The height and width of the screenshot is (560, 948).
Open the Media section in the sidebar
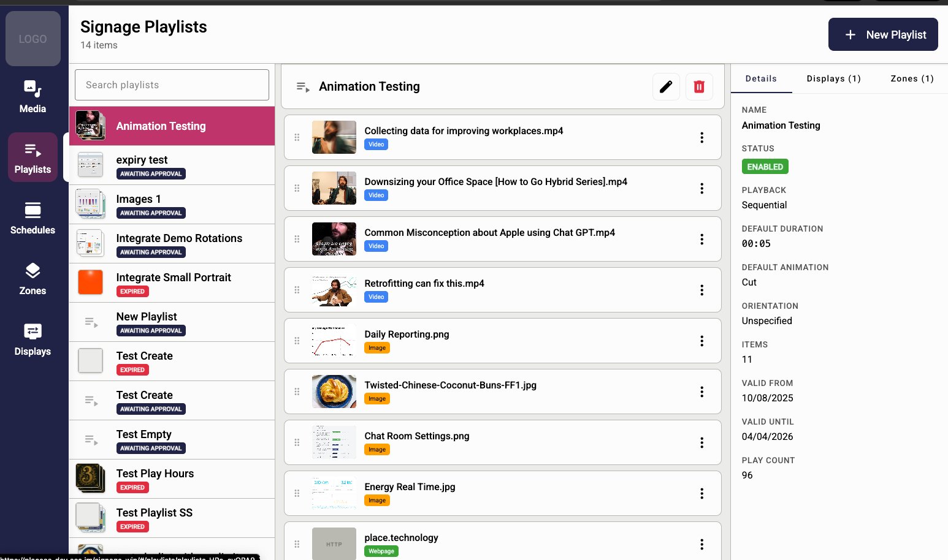(32, 97)
